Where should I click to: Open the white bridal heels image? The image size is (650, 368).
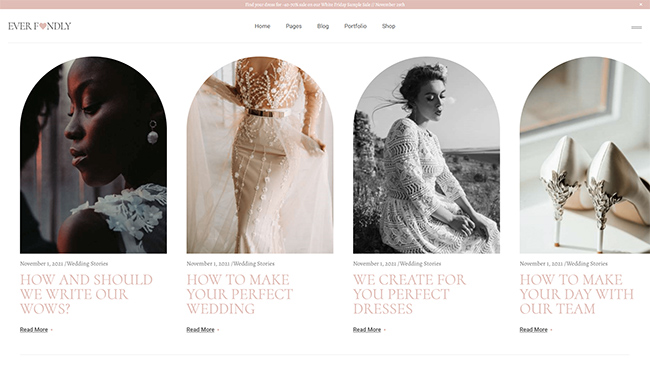pyautogui.click(x=585, y=155)
